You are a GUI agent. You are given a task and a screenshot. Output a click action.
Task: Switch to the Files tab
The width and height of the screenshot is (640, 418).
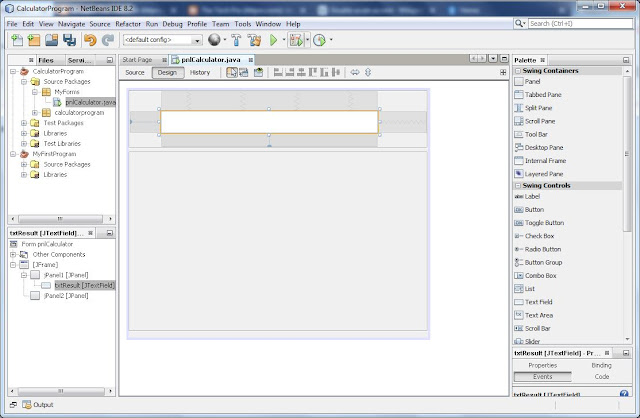point(46,60)
